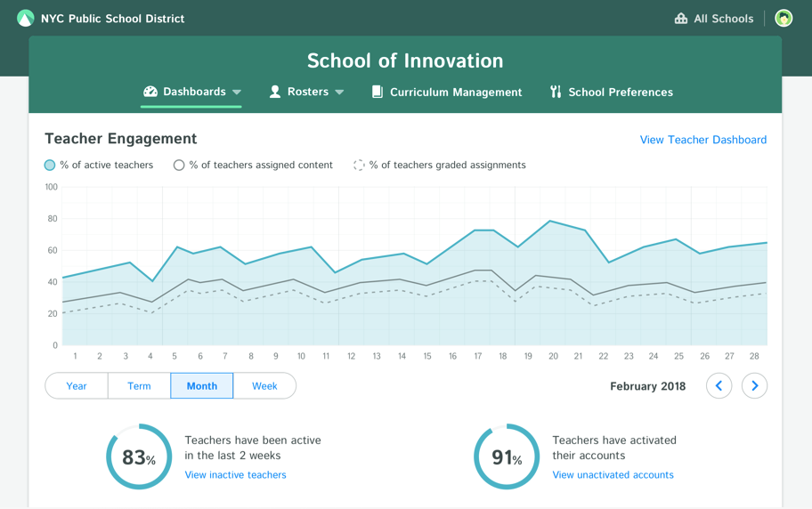Click the 83% active teachers progress ring
The width and height of the screenshot is (812, 509).
point(139,456)
